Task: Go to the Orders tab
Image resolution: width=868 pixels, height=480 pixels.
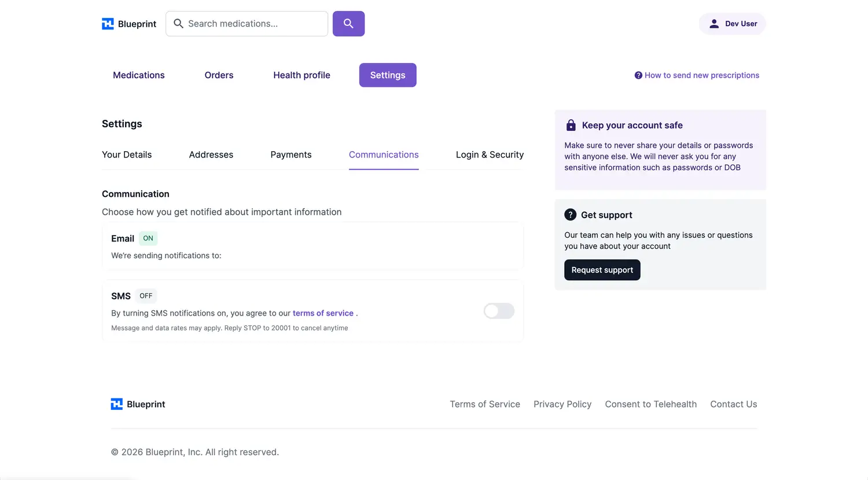Action: (219, 75)
